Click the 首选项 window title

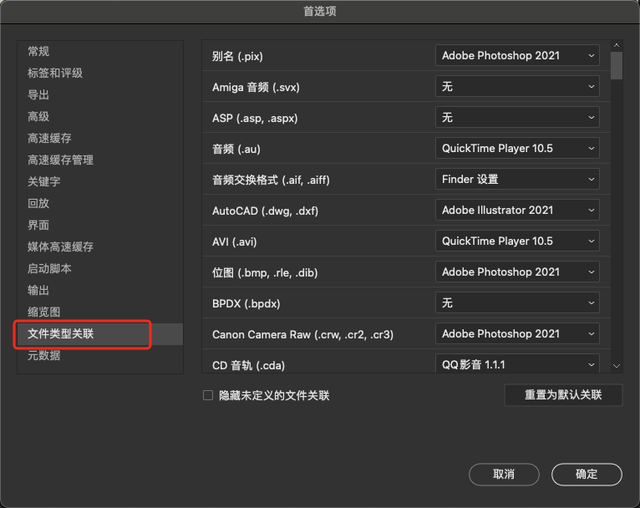[x=320, y=11]
